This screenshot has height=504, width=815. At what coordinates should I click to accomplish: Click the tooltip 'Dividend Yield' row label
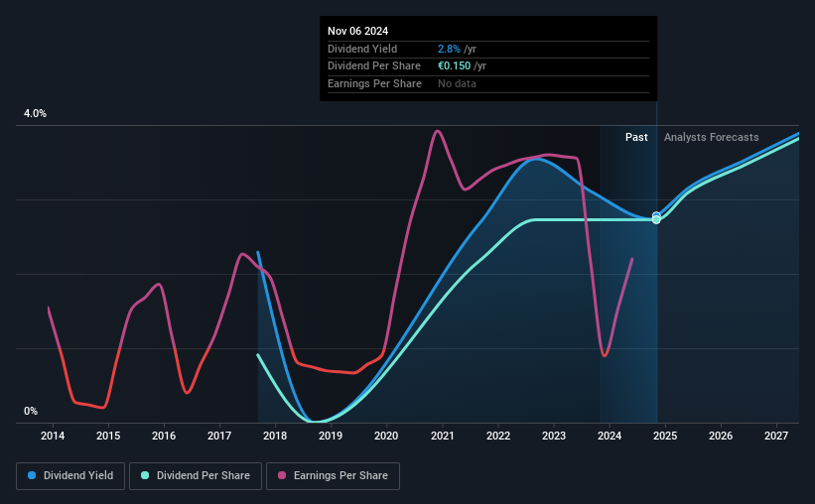click(362, 49)
